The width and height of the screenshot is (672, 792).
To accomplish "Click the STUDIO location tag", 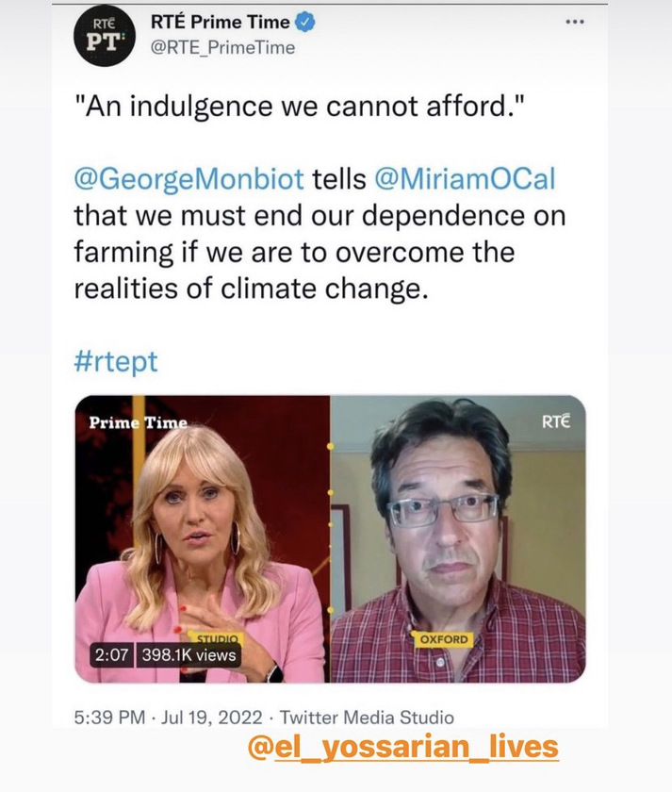I will pos(216,638).
